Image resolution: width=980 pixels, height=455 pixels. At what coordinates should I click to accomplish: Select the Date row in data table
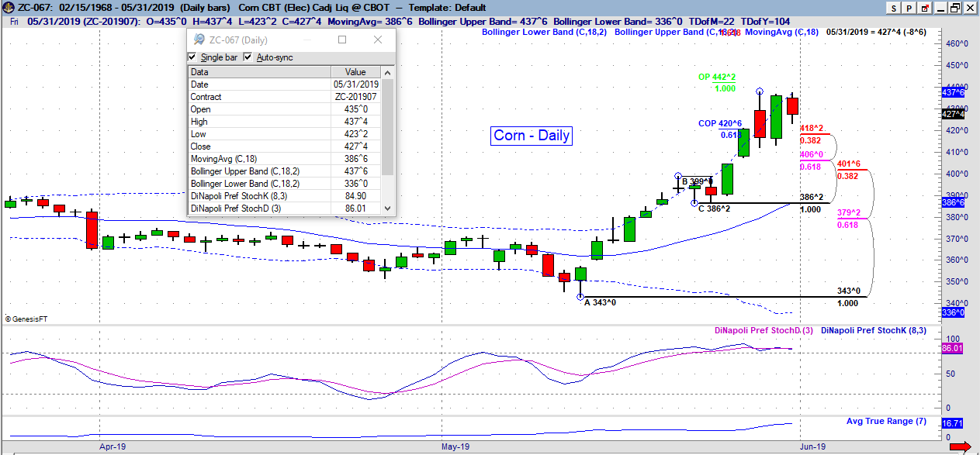click(284, 84)
